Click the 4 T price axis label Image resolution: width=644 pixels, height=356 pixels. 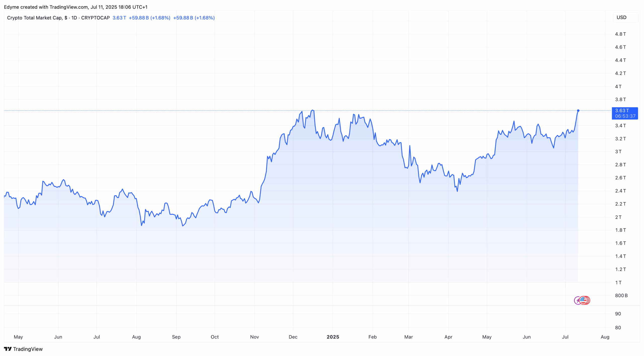[x=618, y=86]
